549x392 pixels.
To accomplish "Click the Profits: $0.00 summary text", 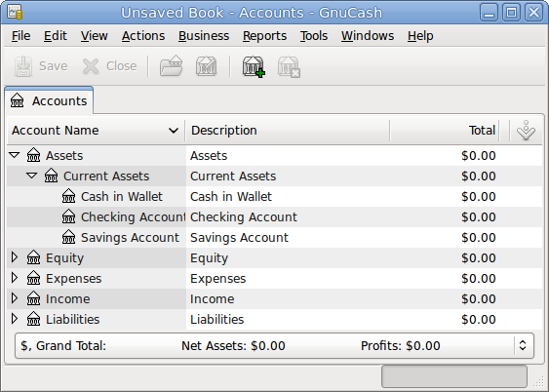I will pyautogui.click(x=400, y=346).
